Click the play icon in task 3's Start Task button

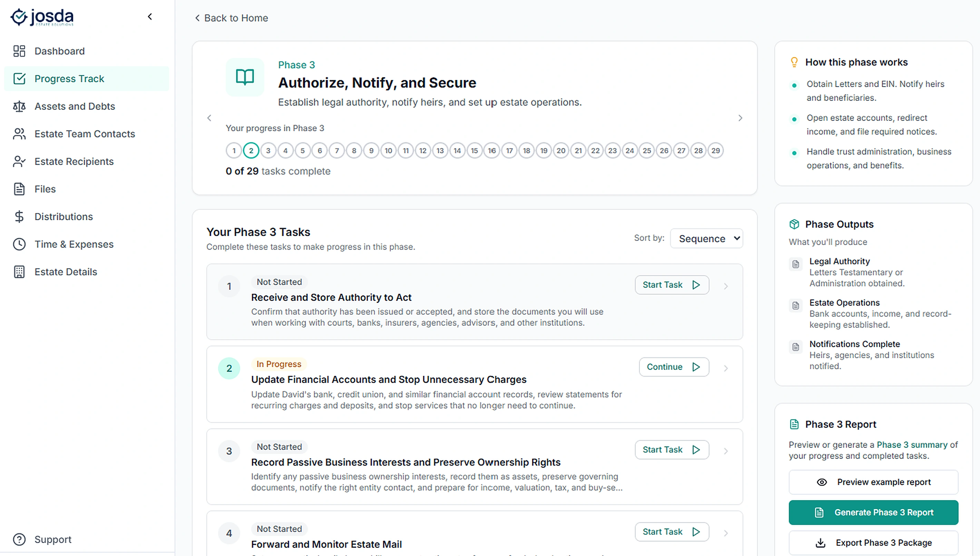tap(696, 450)
